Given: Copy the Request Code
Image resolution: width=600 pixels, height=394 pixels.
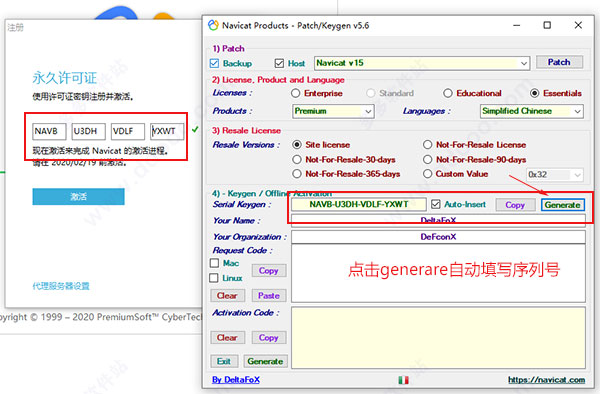Looking at the screenshot, I should click(x=269, y=271).
